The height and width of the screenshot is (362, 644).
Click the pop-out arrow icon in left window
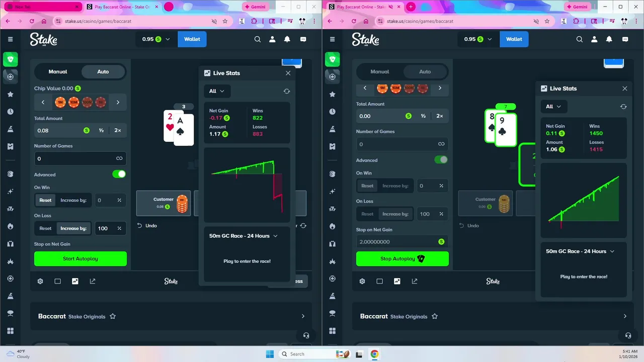pos(93,282)
